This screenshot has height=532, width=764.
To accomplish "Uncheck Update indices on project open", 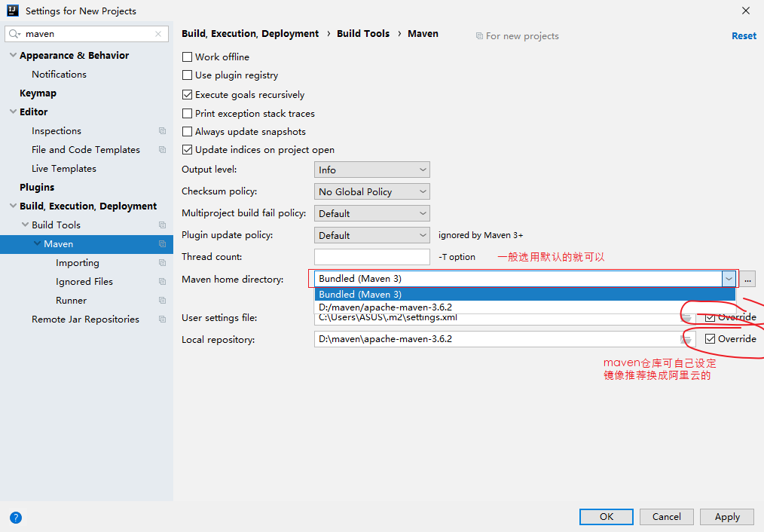I will pos(187,149).
